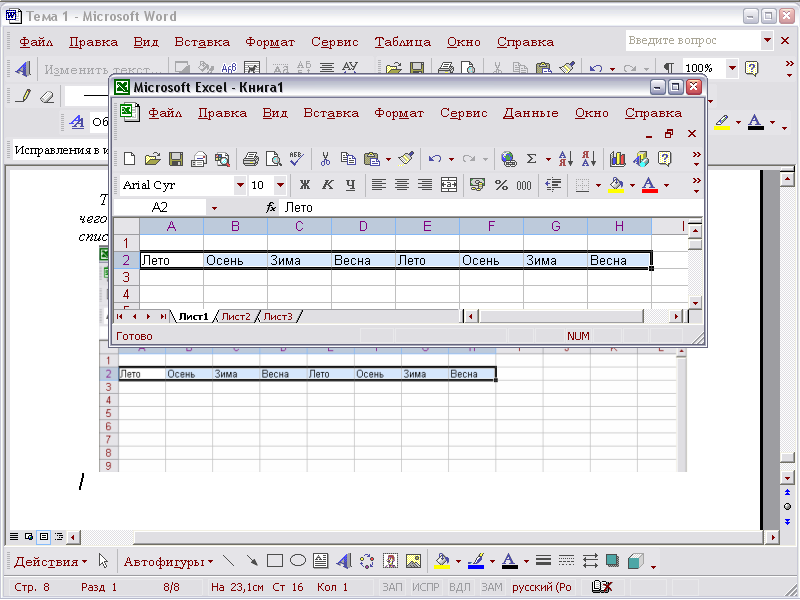Open the Chart Wizard icon in Excel
Image resolution: width=800 pixels, height=600 pixels.
coord(617,159)
